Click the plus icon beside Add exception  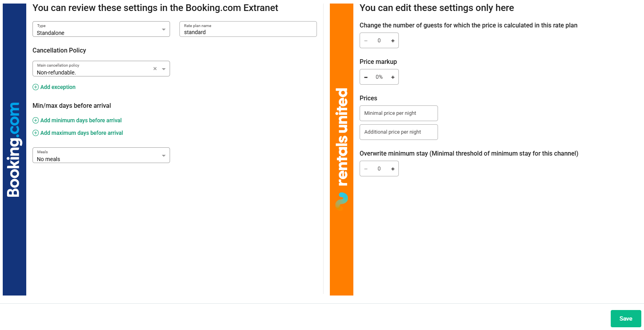tap(36, 87)
